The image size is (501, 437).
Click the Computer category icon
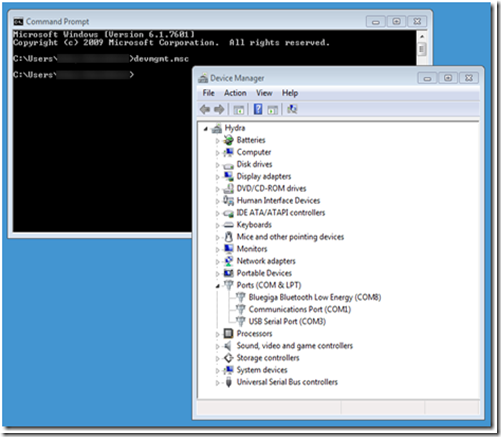[x=228, y=152]
